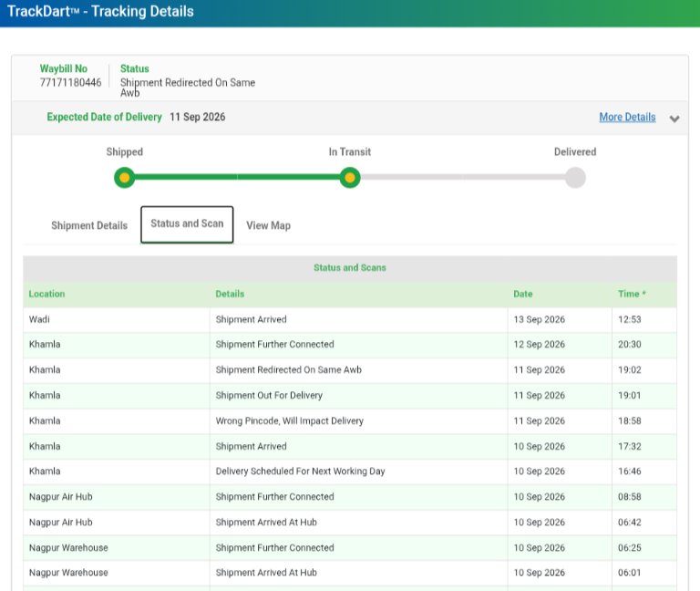Open the View Map tab
Image resolution: width=700 pixels, height=591 pixels.
pos(268,225)
